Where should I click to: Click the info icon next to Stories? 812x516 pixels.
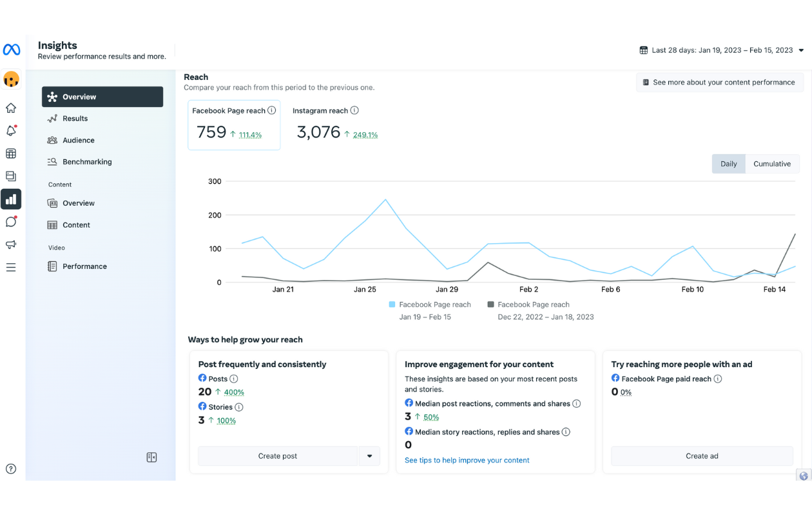pos(239,408)
